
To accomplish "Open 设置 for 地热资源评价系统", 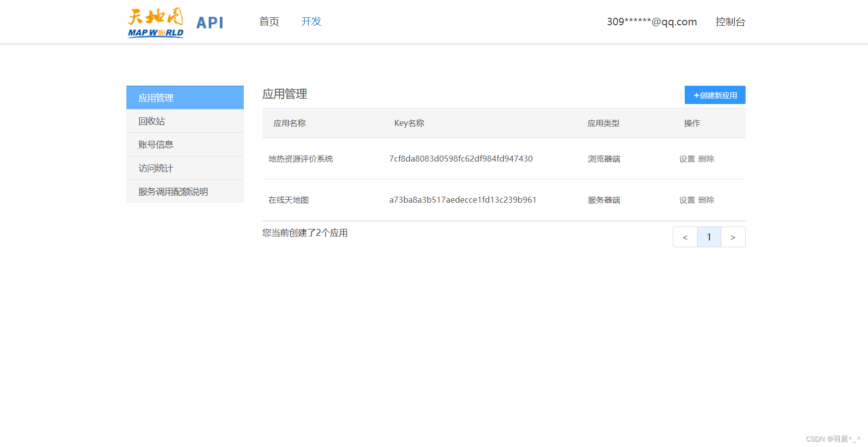I will [687, 159].
